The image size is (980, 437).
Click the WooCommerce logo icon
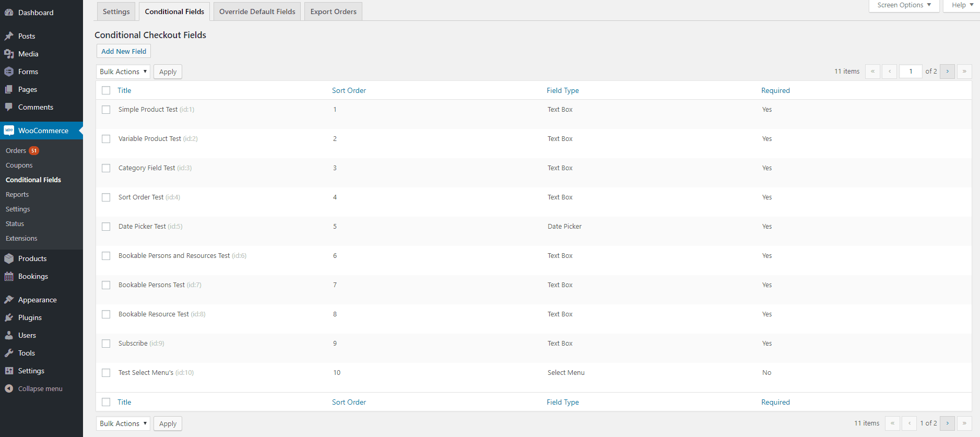[x=9, y=131]
